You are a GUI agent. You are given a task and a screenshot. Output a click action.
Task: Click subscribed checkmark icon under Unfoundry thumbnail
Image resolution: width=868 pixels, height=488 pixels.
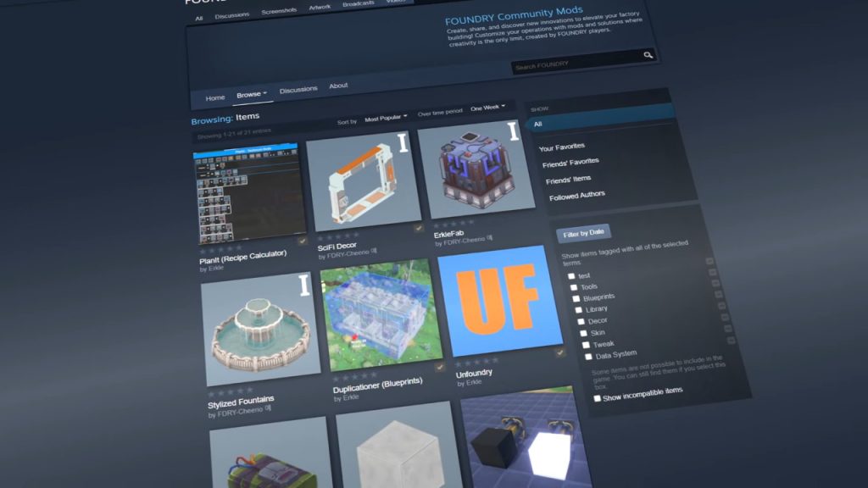(560, 352)
